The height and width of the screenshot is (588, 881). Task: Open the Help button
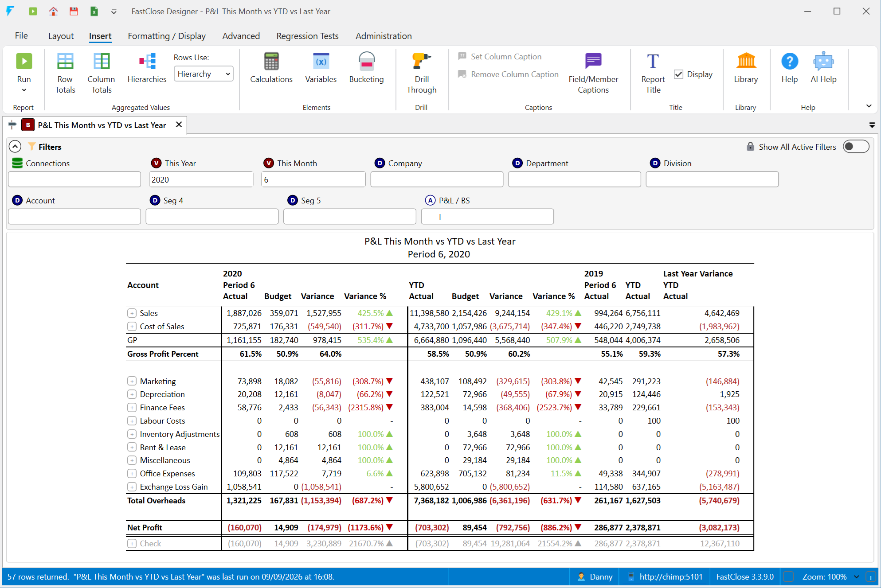pyautogui.click(x=789, y=68)
